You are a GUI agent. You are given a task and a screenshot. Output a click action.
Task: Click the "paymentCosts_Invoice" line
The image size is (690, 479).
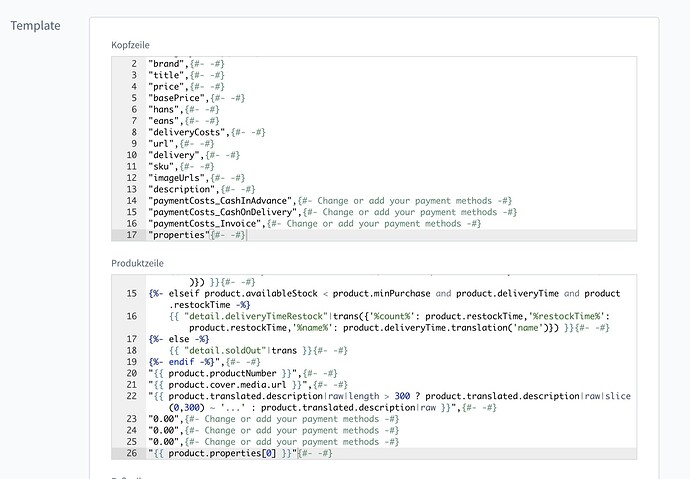point(315,224)
